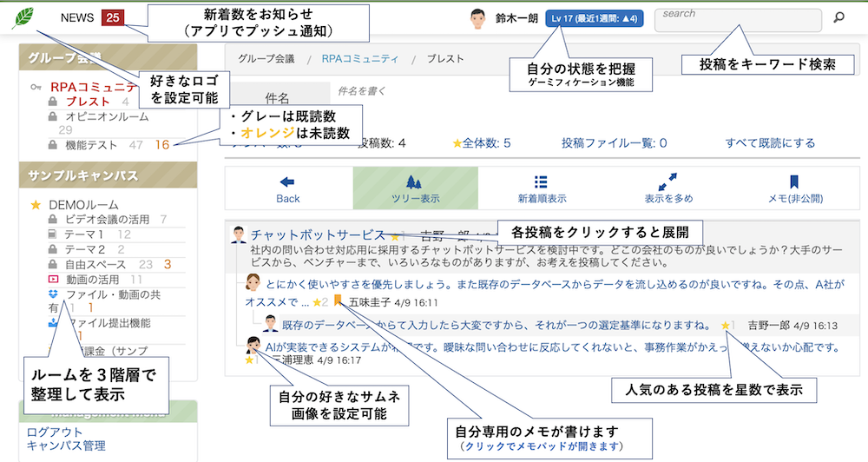
Task: Select 機能テスト room in sidebar
Action: [92, 145]
